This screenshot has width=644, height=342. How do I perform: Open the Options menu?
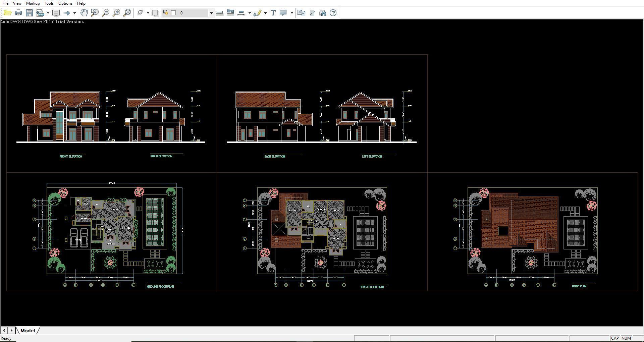pyautogui.click(x=65, y=3)
